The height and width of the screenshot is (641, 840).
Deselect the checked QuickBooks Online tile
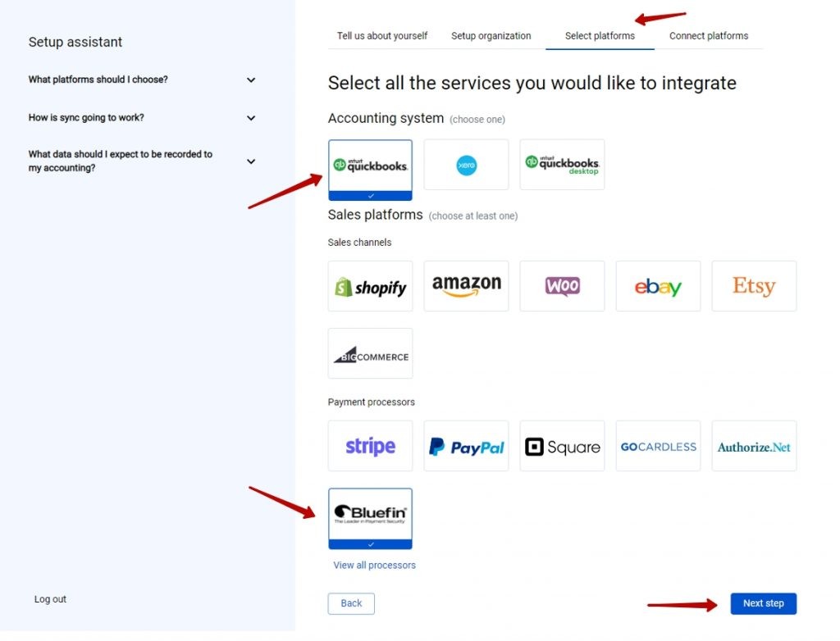click(370, 170)
